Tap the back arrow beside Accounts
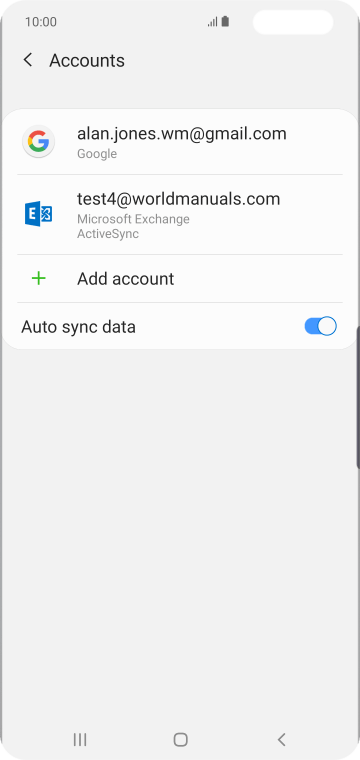Viewport: 360px width, 760px height. point(28,61)
